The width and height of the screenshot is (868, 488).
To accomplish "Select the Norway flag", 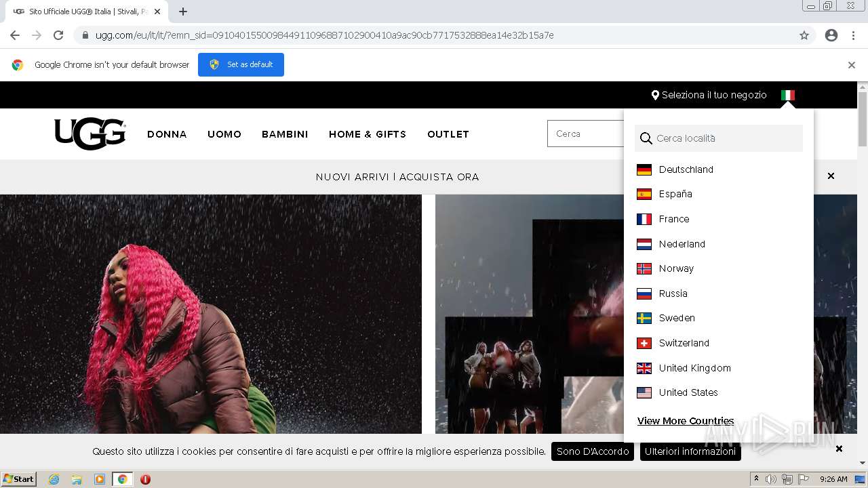I will pos(644,268).
